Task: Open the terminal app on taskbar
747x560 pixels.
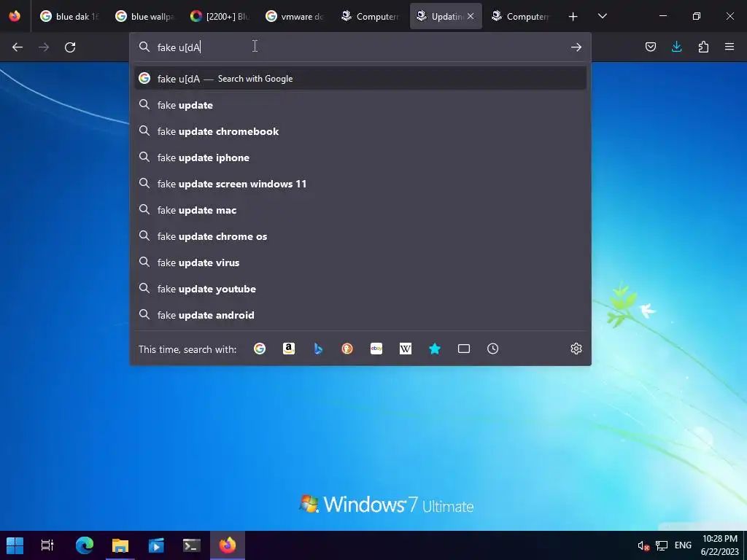Action: pos(192,545)
